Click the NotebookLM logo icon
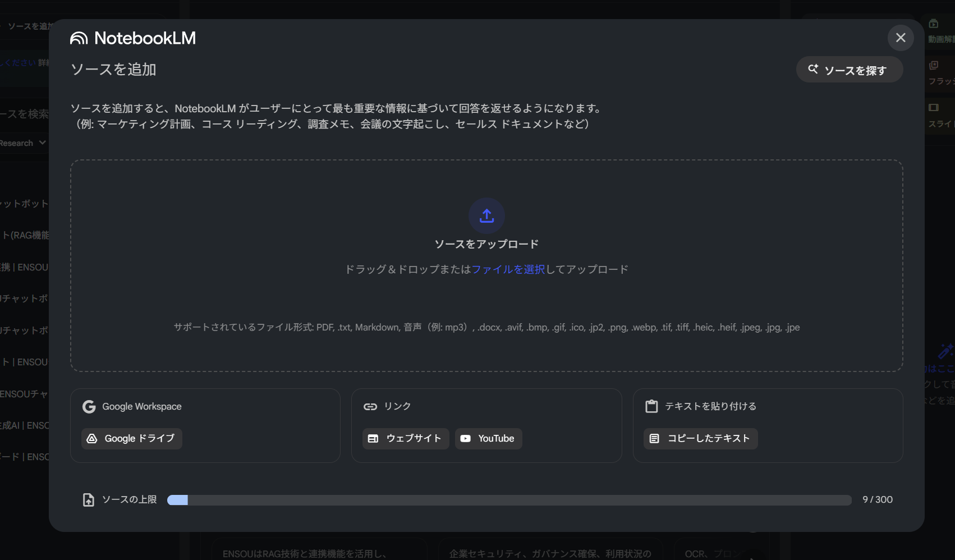955x560 pixels. 79,38
